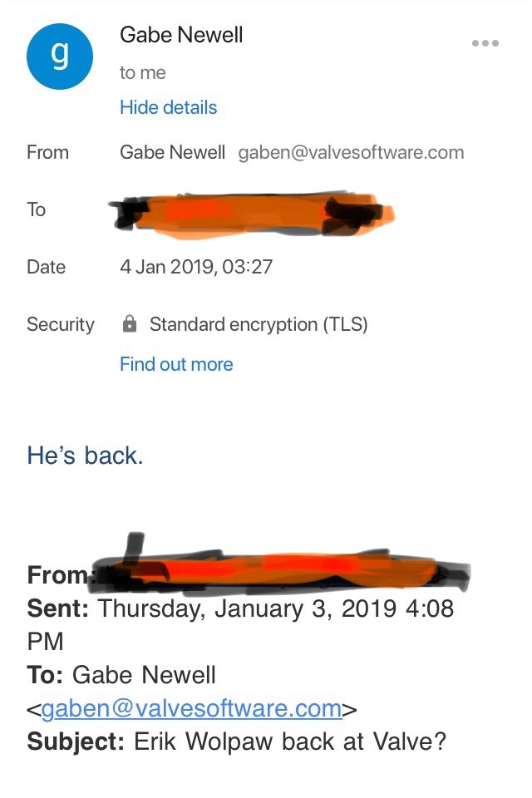The height and width of the screenshot is (798, 532).
Task: Tap the Standard encryption (TLS) text
Action: click(x=259, y=324)
